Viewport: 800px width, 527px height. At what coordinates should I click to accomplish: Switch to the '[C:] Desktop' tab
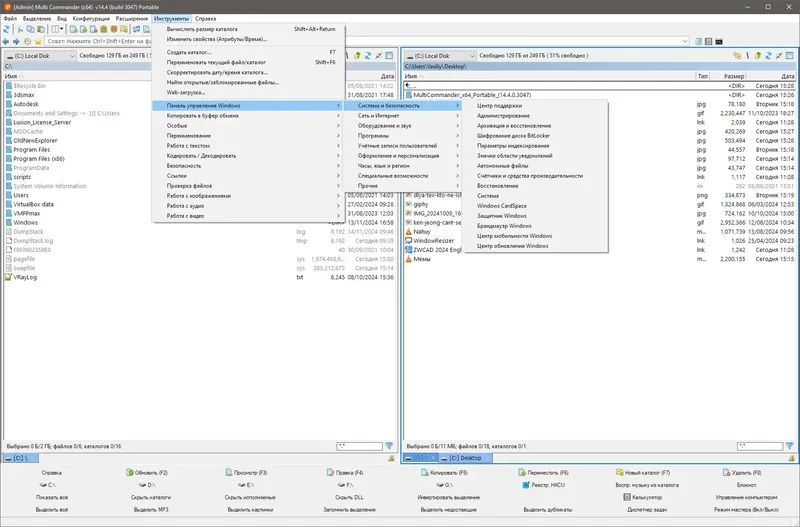465,458
